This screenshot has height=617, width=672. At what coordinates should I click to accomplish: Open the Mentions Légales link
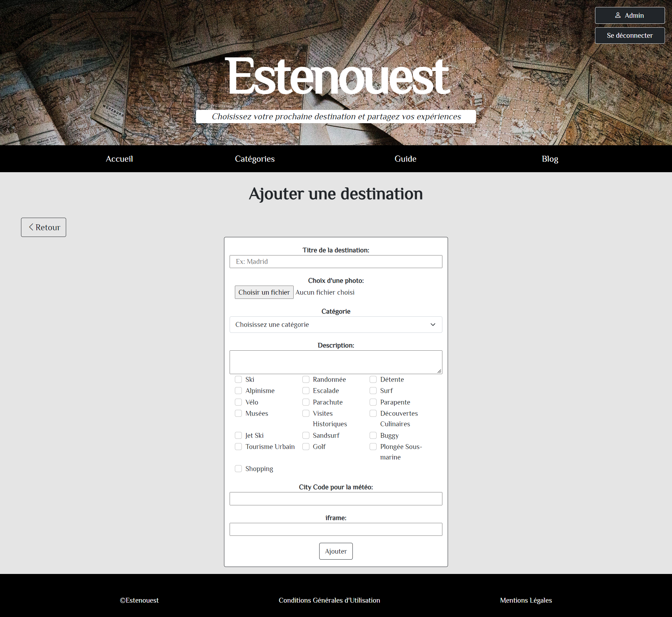click(526, 600)
